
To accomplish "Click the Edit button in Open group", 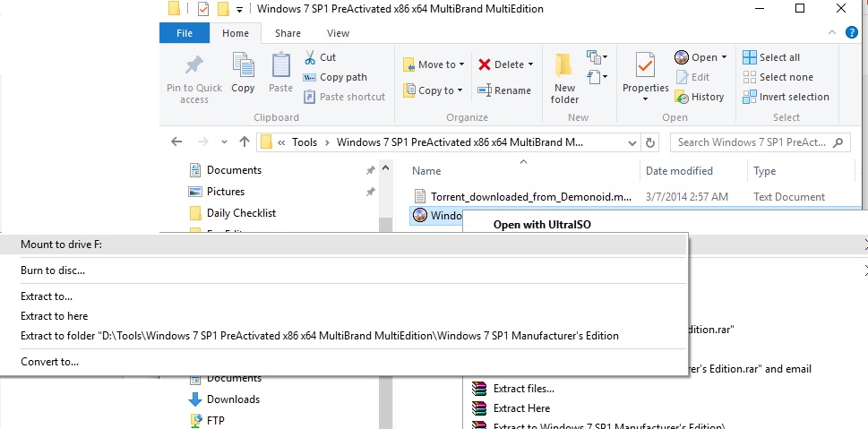I will coord(692,77).
